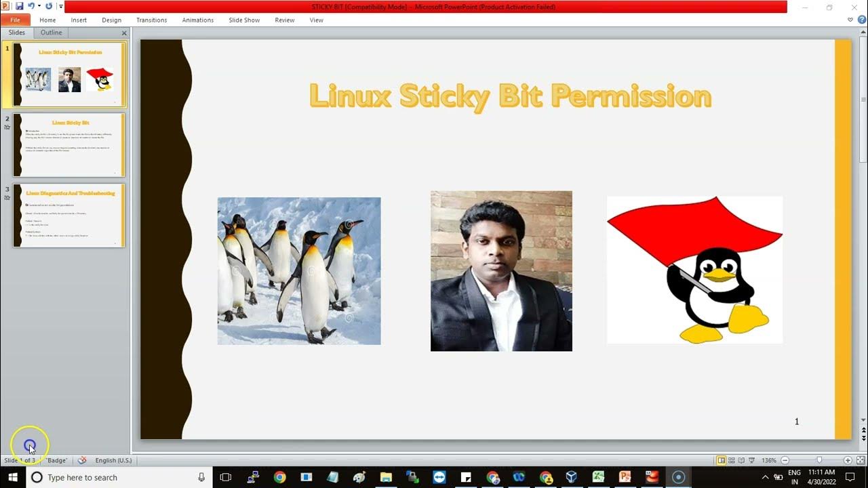Select the man portrait photo on slide
This screenshot has width=868, height=488.
(x=501, y=271)
